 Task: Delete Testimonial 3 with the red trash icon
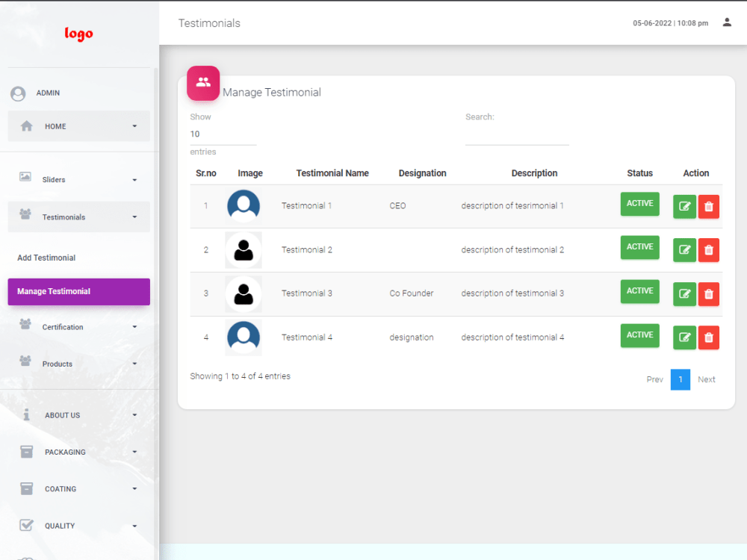pyautogui.click(x=708, y=293)
